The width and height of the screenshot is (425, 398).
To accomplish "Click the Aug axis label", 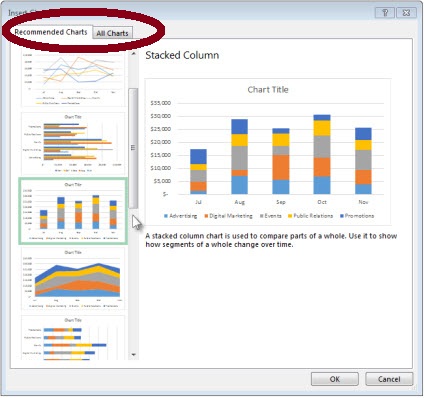I will click(x=240, y=202).
